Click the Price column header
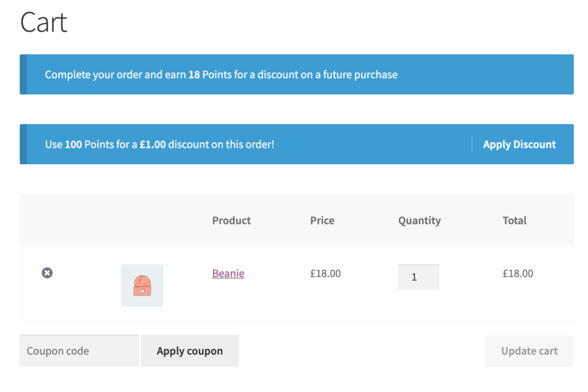 (x=322, y=220)
